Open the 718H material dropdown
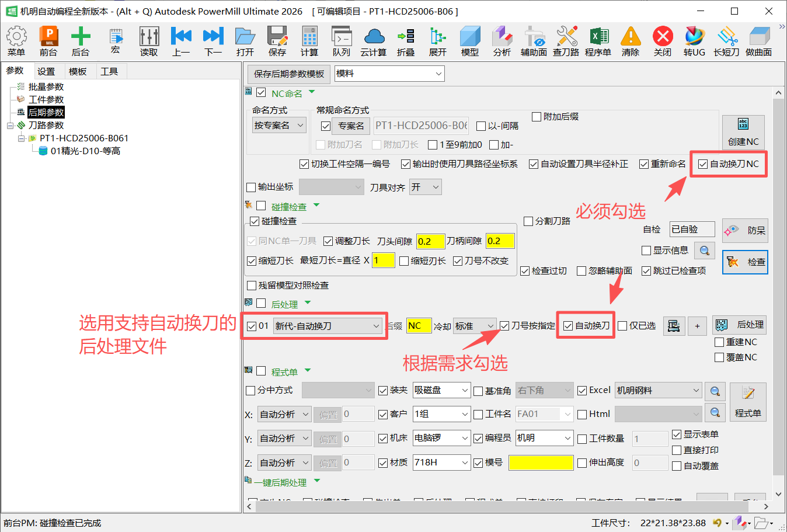The image size is (787, 532). (441, 463)
